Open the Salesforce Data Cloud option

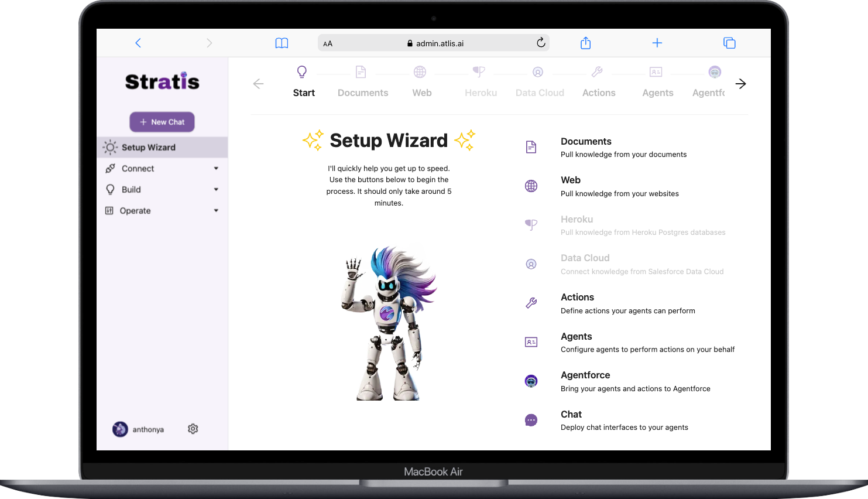tap(642, 264)
